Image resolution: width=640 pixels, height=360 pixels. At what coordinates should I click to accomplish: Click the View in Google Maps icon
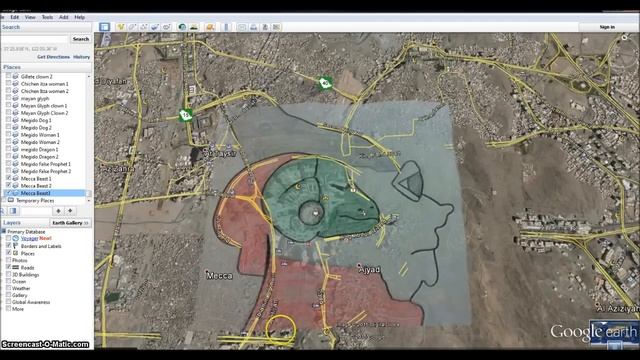pyautogui.click(x=276, y=27)
